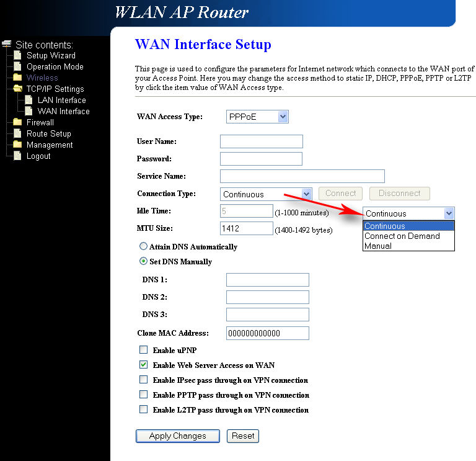Click the LAN Interface page icon
The height and width of the screenshot is (461, 476).
29,100
